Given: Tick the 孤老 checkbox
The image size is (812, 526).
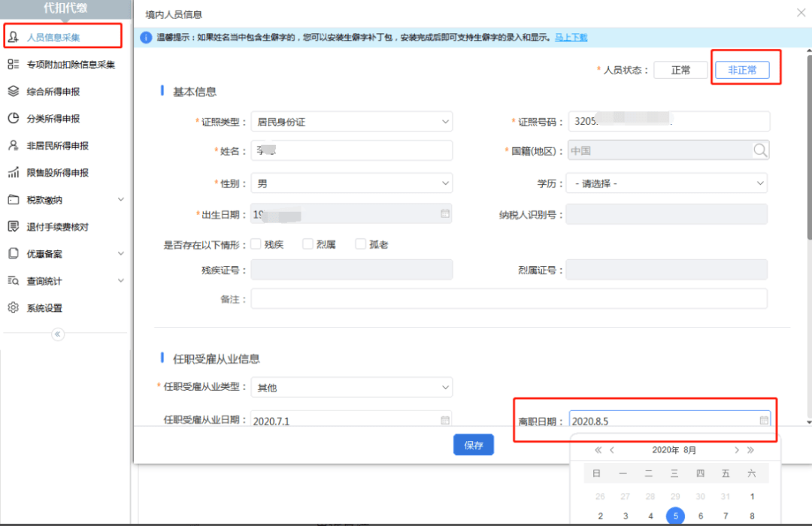Looking at the screenshot, I should click(361, 244).
